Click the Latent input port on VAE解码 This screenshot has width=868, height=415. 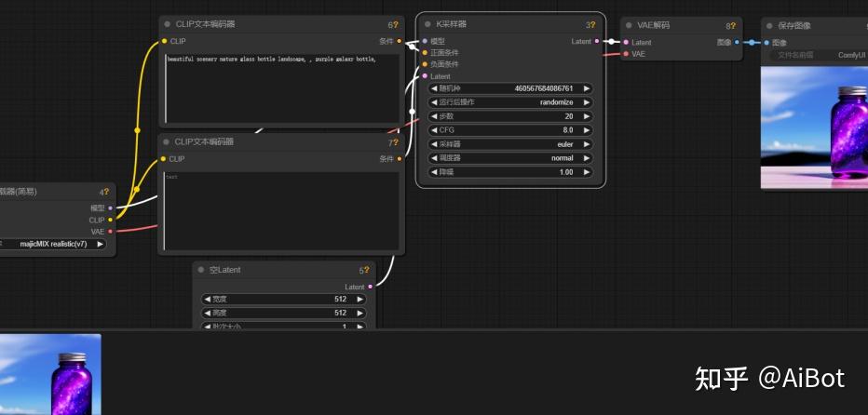point(626,42)
